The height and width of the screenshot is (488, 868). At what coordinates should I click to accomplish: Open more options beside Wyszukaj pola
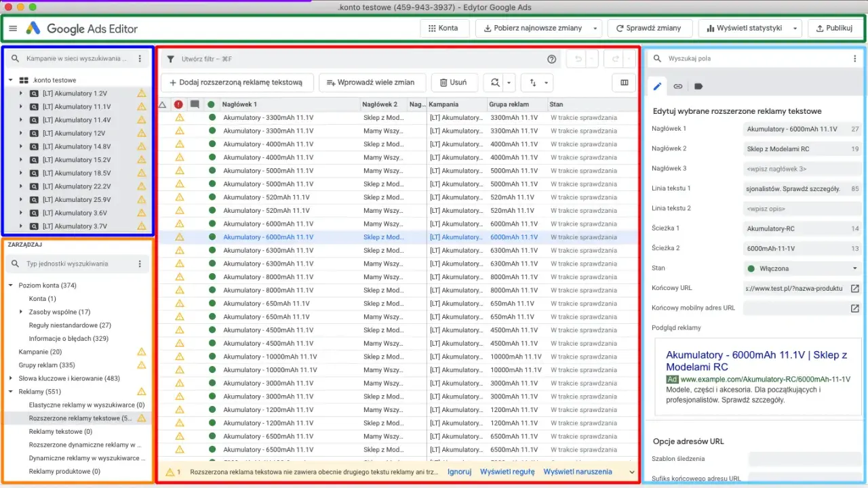pos(855,59)
